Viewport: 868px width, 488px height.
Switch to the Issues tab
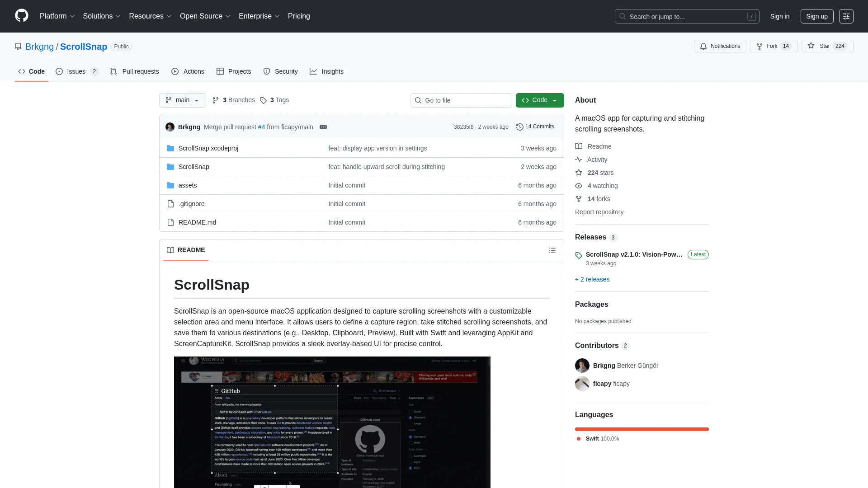click(76, 71)
